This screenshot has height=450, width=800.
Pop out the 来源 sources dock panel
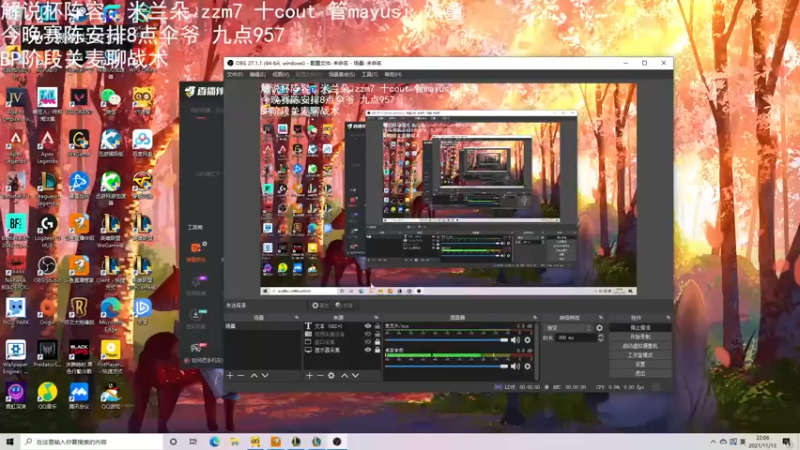376,317
